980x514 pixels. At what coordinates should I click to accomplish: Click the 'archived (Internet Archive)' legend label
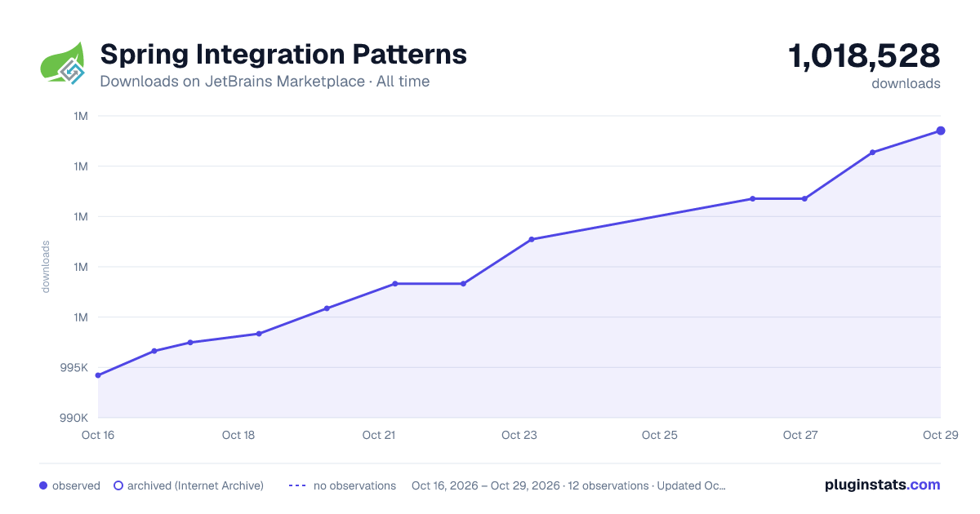(x=195, y=485)
